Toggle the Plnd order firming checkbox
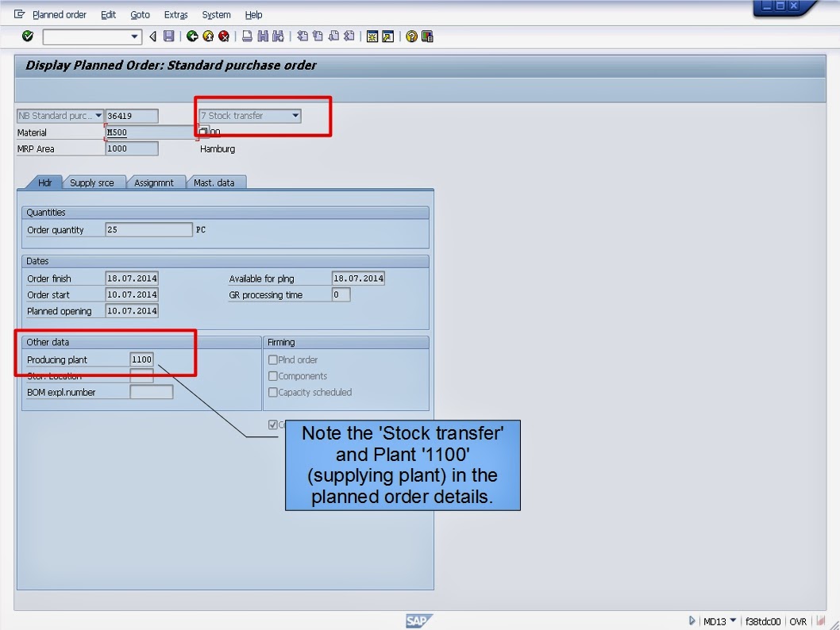This screenshot has height=630, width=840. (x=273, y=359)
